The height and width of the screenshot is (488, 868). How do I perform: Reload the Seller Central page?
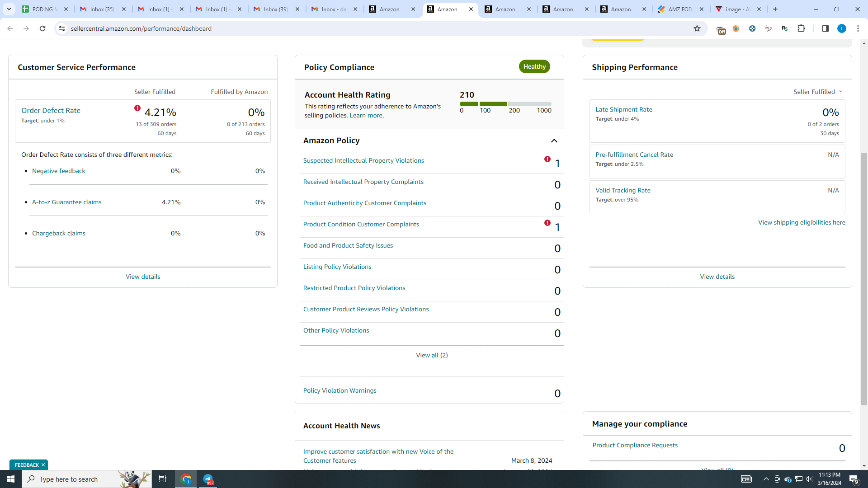coord(42,28)
